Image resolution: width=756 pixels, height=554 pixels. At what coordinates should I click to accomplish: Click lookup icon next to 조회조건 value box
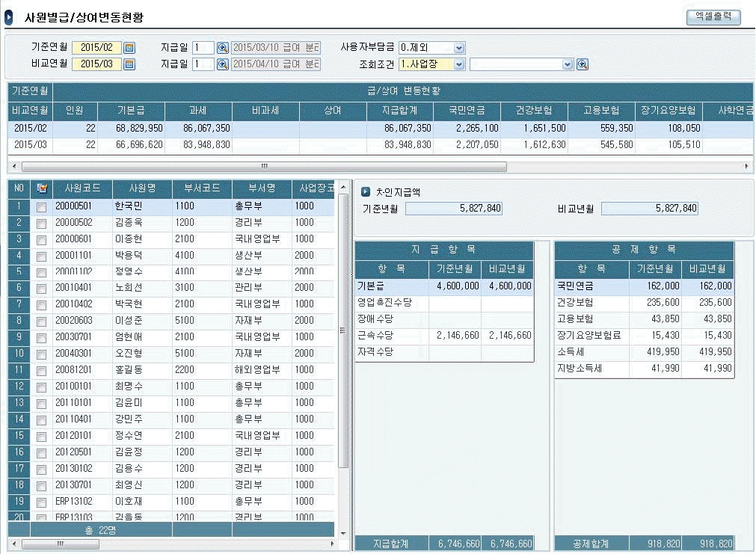pyautogui.click(x=583, y=64)
